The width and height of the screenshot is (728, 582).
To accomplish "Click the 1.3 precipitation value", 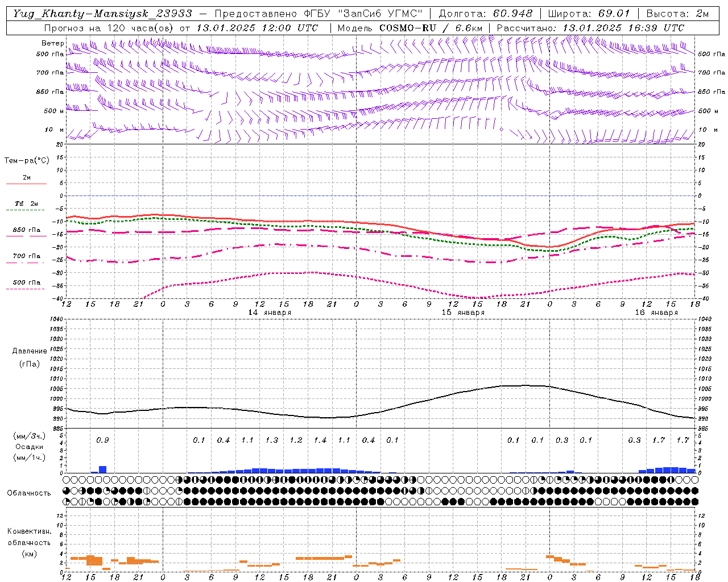I will pos(272,440).
